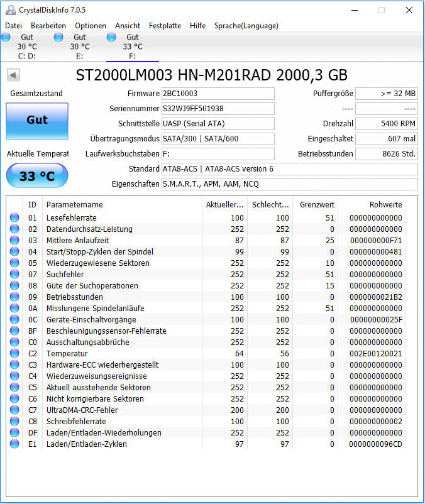Click the Eigenschaften field S.M.A.R.T., APM, AAM, NCQ
425x504 pixels.
(x=290, y=184)
